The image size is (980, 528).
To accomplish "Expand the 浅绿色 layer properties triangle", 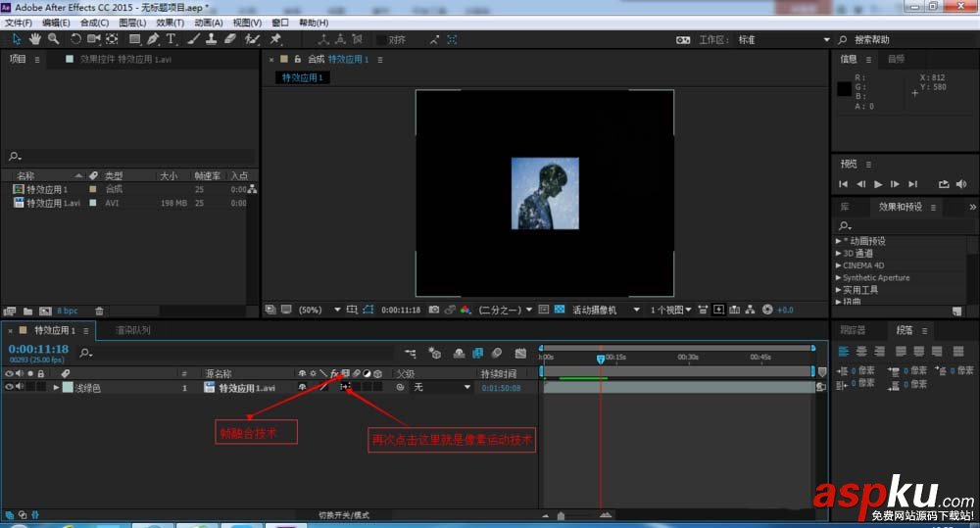I will click(56, 388).
